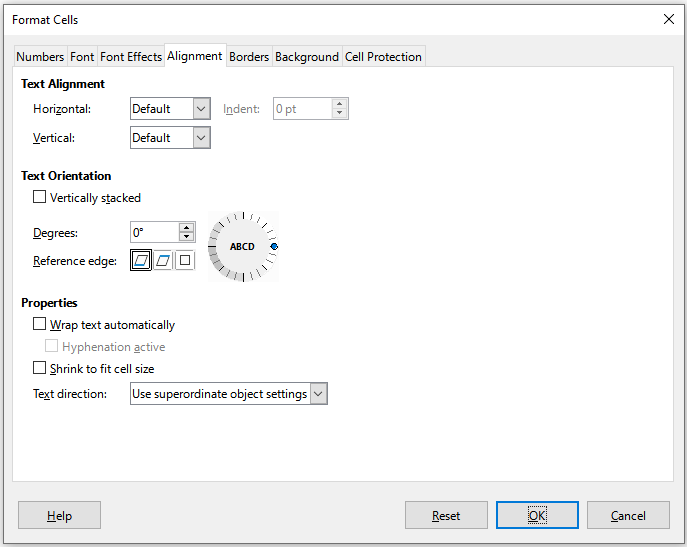Confirm with the OK button
687x547 pixels.
click(x=537, y=515)
